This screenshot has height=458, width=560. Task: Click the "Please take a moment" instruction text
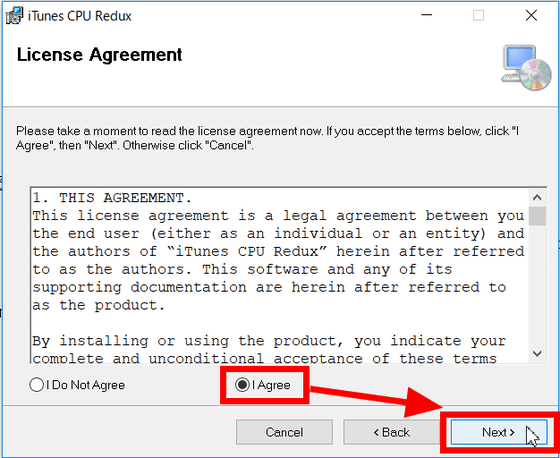click(x=267, y=138)
